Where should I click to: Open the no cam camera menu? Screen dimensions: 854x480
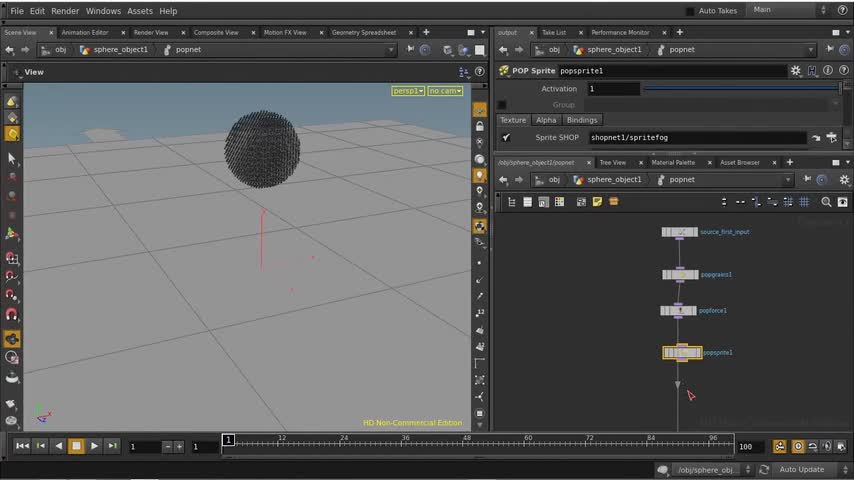445,90
